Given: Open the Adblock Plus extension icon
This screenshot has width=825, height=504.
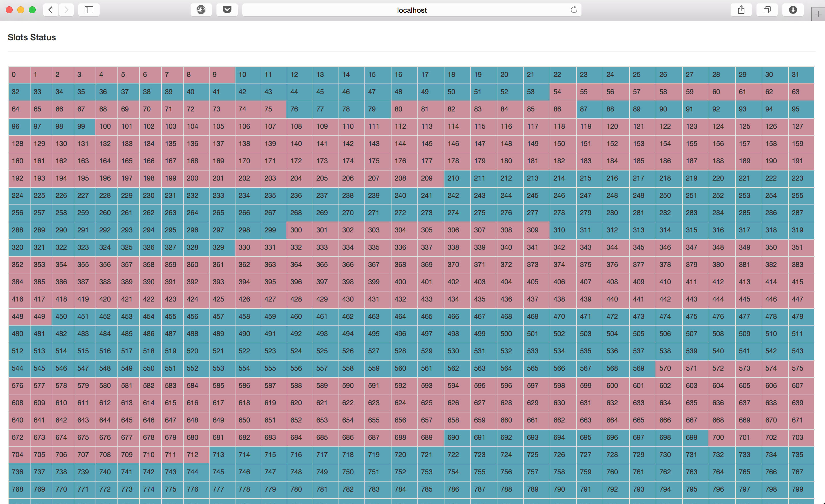Looking at the screenshot, I should coord(201,10).
